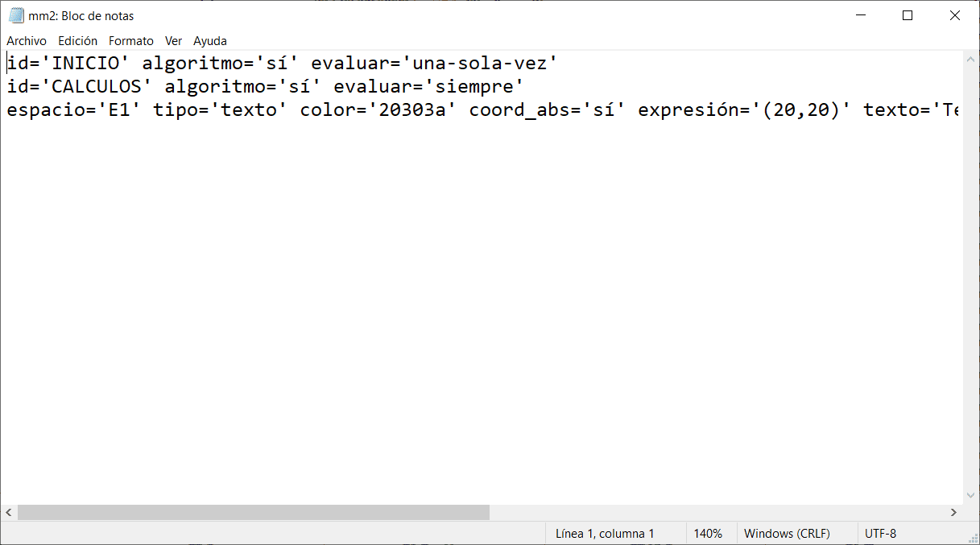Screen dimensions: 980x545
Task: Click the Notepad icon in the title bar
Action: click(16, 15)
